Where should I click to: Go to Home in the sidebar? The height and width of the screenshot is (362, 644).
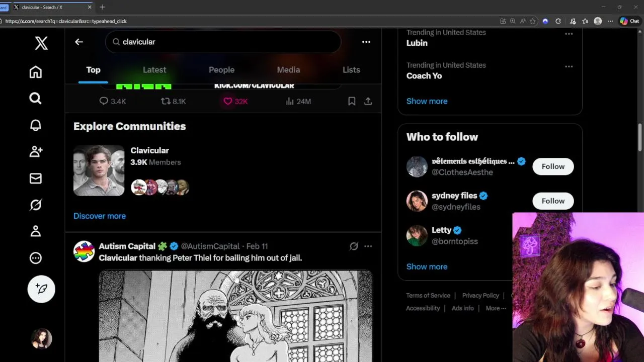(x=35, y=72)
